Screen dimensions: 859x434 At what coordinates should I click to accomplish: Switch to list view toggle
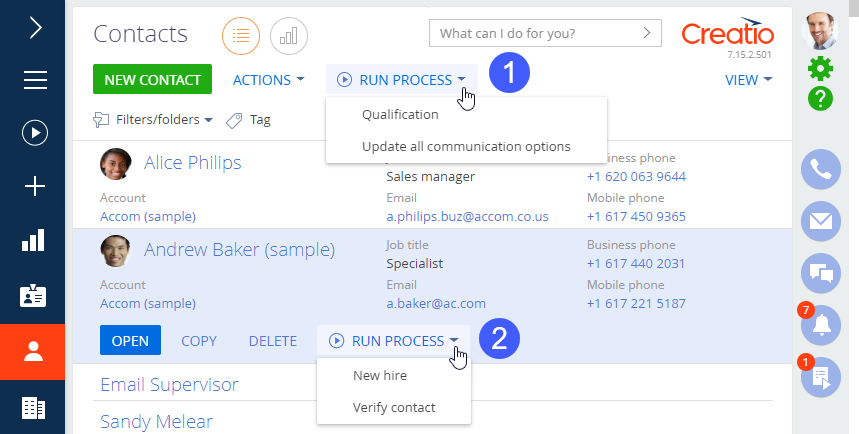(x=240, y=36)
